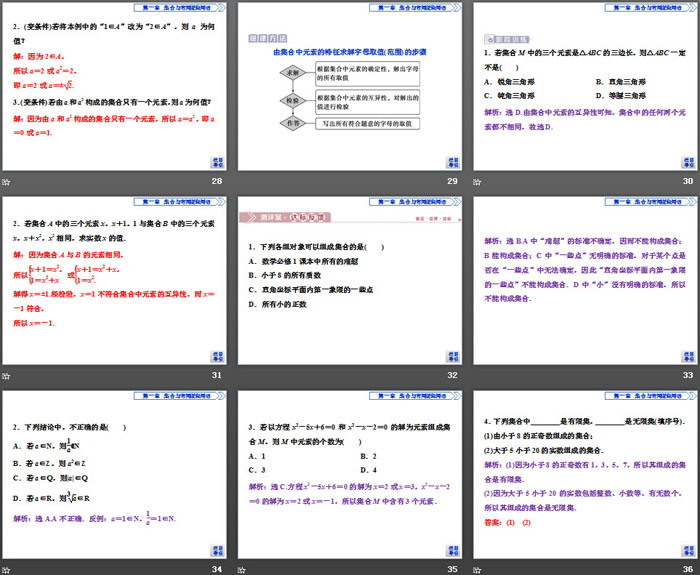This screenshot has height=575, width=700.
Task: Select slide 28 thumbnail
Action: click(x=116, y=88)
